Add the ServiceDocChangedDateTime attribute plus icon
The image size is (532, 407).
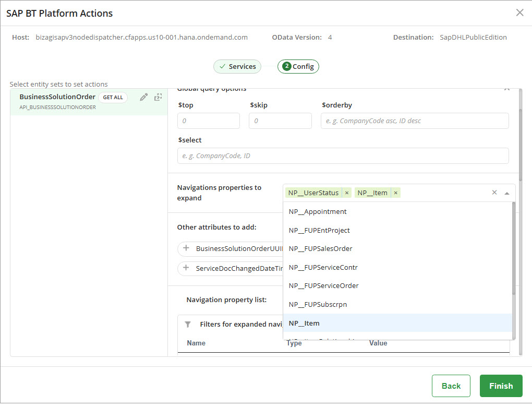point(186,268)
